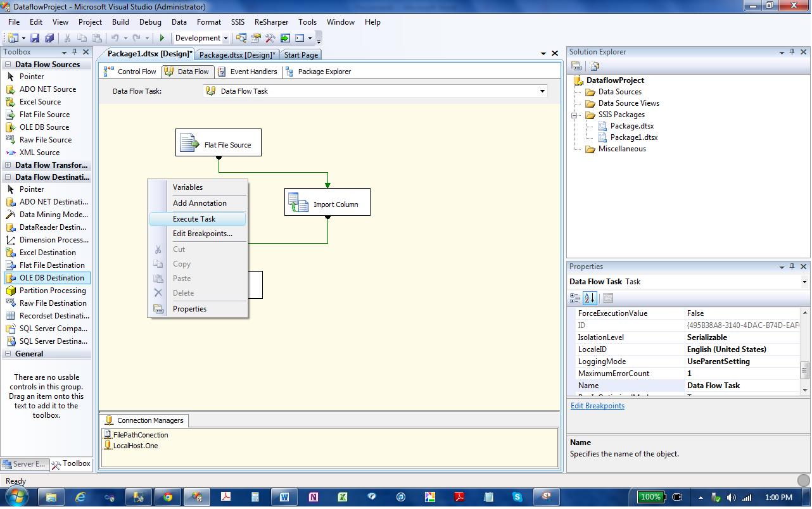812x509 pixels.
Task: Choose Execute Task from the context menu
Action: coord(194,219)
